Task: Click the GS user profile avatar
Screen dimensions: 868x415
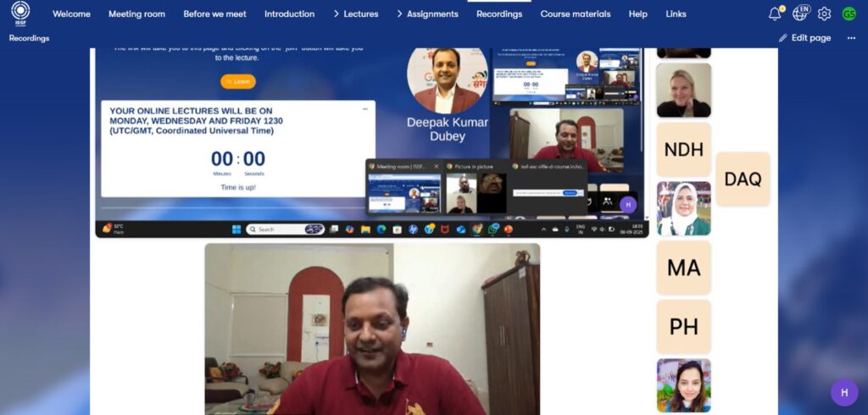Action: pos(849,14)
